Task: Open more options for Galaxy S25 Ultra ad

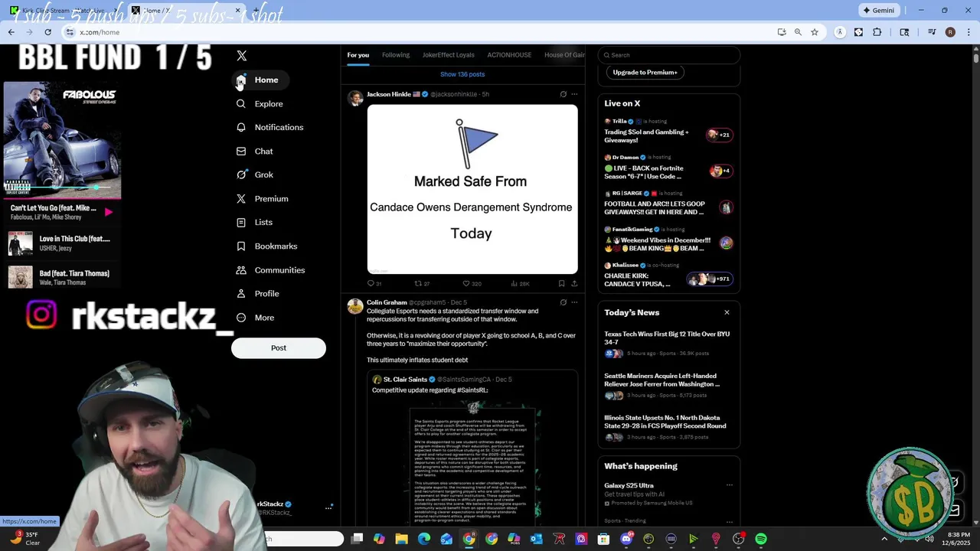Action: click(729, 485)
